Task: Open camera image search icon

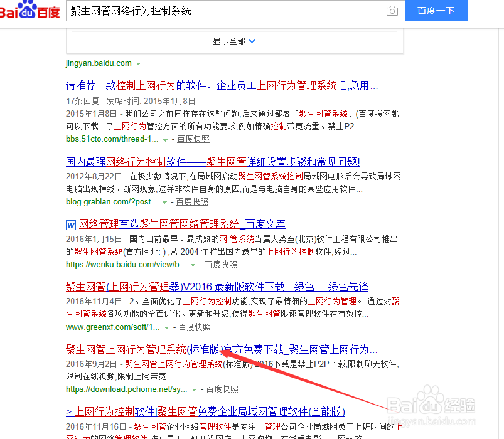Action: [x=392, y=11]
